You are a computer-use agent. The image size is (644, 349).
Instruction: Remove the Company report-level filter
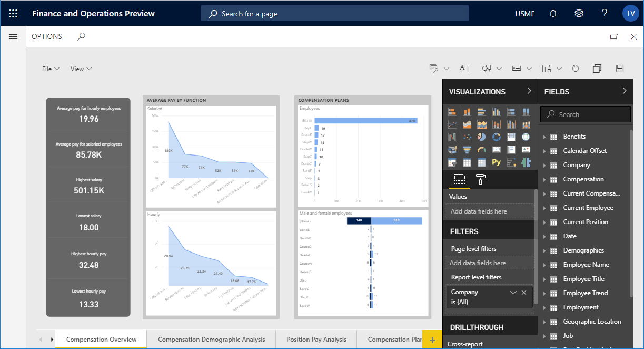pyautogui.click(x=523, y=292)
